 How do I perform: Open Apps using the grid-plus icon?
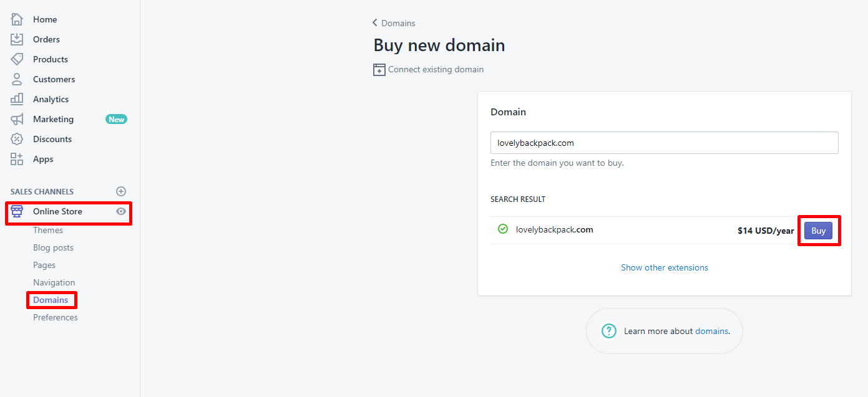[17, 159]
